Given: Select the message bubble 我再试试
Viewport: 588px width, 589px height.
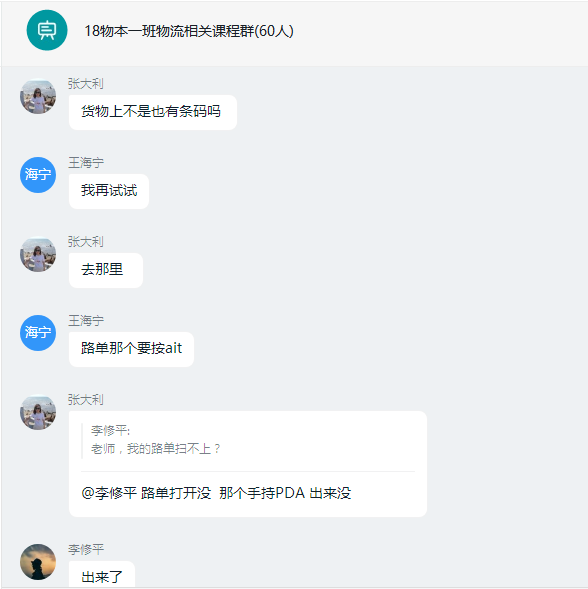Looking at the screenshot, I should pyautogui.click(x=109, y=191).
